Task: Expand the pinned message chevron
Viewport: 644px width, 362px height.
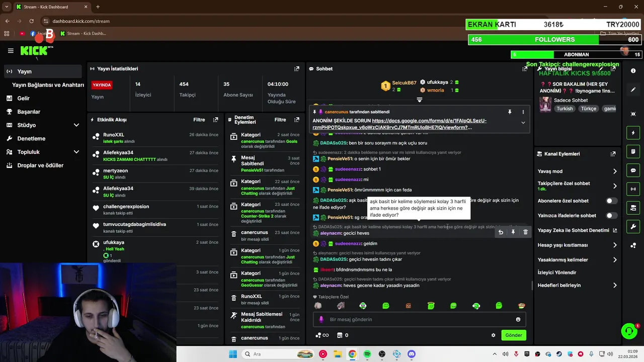Action: point(523,123)
